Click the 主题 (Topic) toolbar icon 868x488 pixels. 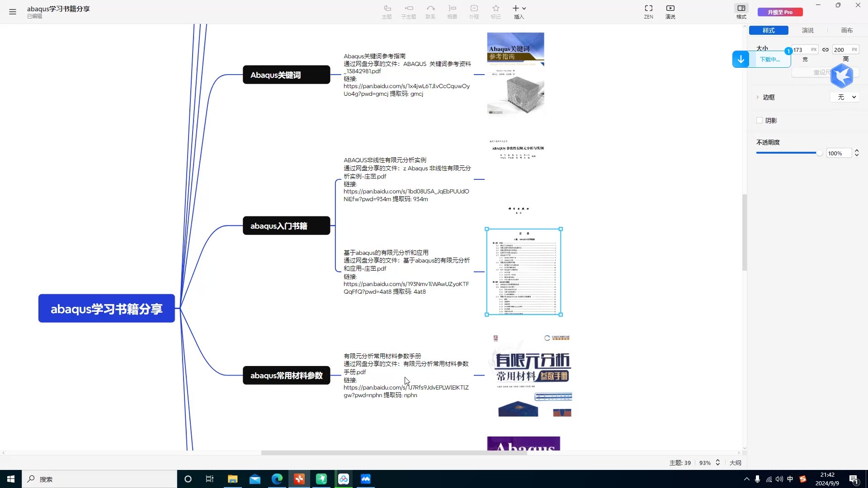tap(387, 12)
